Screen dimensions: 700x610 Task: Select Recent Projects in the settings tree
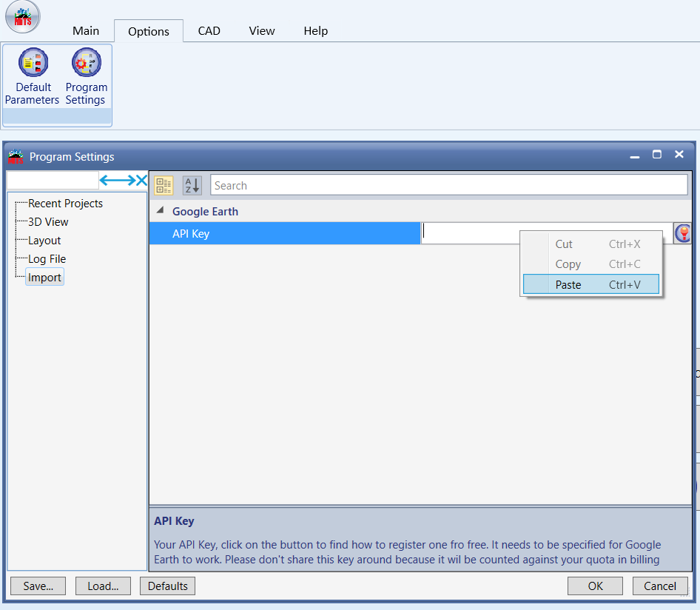click(x=65, y=203)
